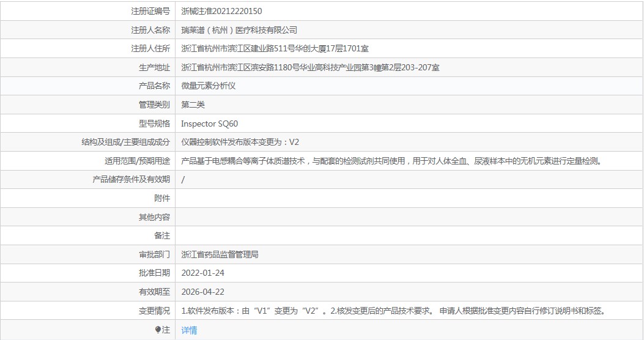Screen dimensions: 644x340
Task: Click the 适用范围/预期用途 label
Action: pos(137,161)
